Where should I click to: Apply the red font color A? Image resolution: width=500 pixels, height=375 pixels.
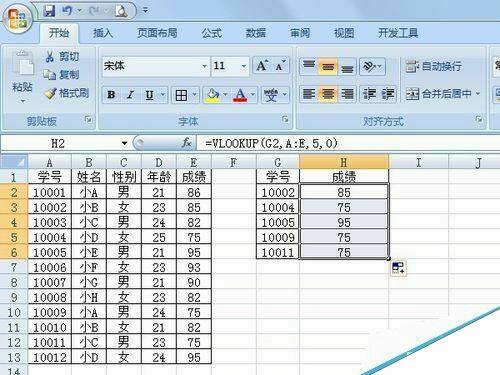240,95
